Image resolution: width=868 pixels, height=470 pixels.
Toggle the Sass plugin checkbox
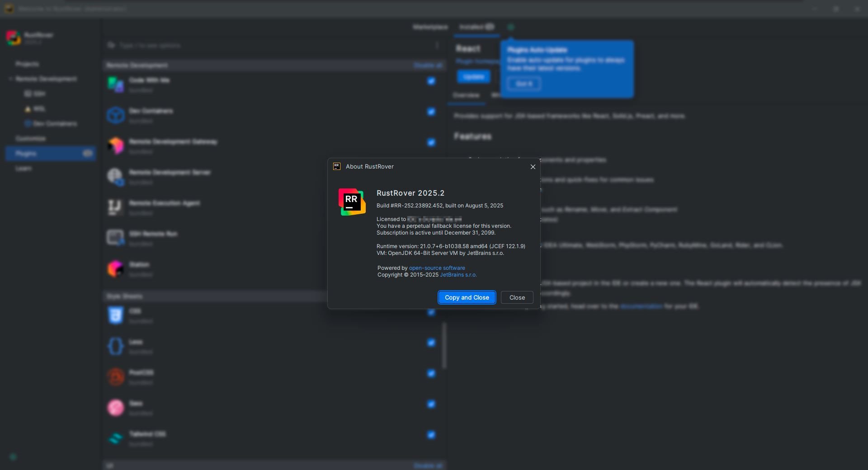[x=431, y=404]
